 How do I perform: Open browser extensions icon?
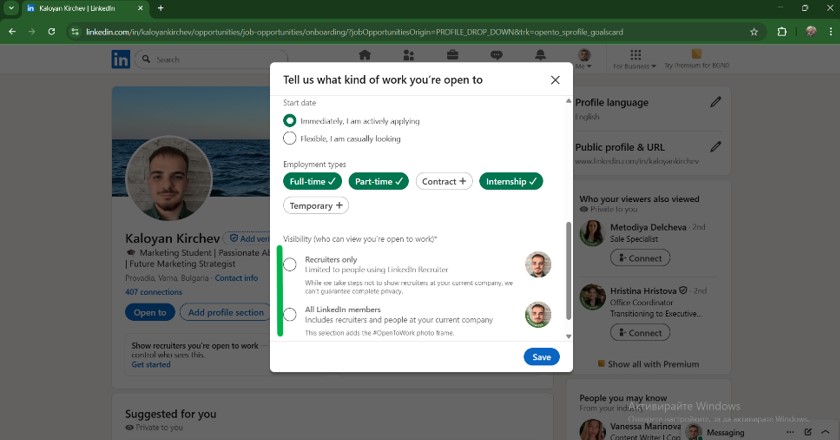click(782, 32)
